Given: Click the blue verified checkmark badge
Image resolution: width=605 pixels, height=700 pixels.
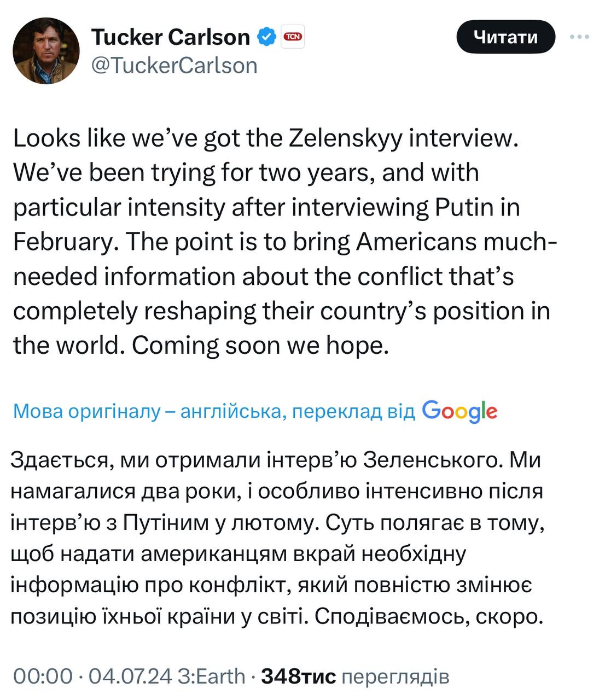Looking at the screenshot, I should click(267, 37).
